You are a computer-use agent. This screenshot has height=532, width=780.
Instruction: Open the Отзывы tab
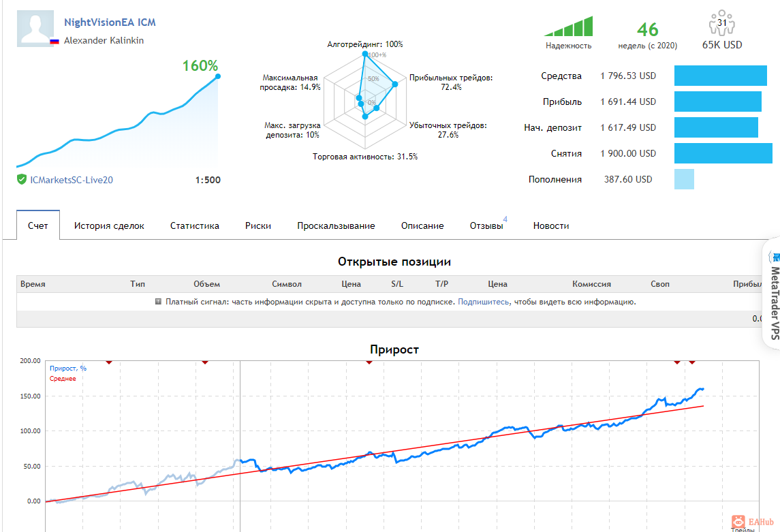pyautogui.click(x=486, y=225)
